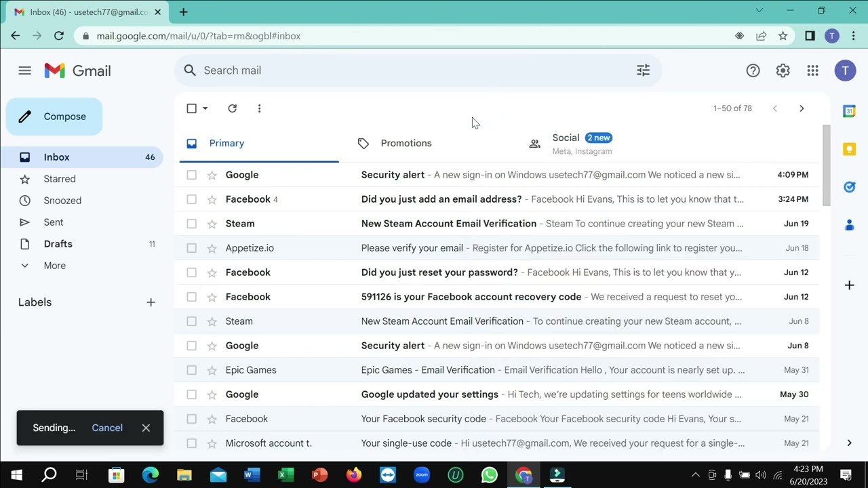Select the Google updated your settings checkbox
This screenshot has height=488, width=868.
point(191,394)
